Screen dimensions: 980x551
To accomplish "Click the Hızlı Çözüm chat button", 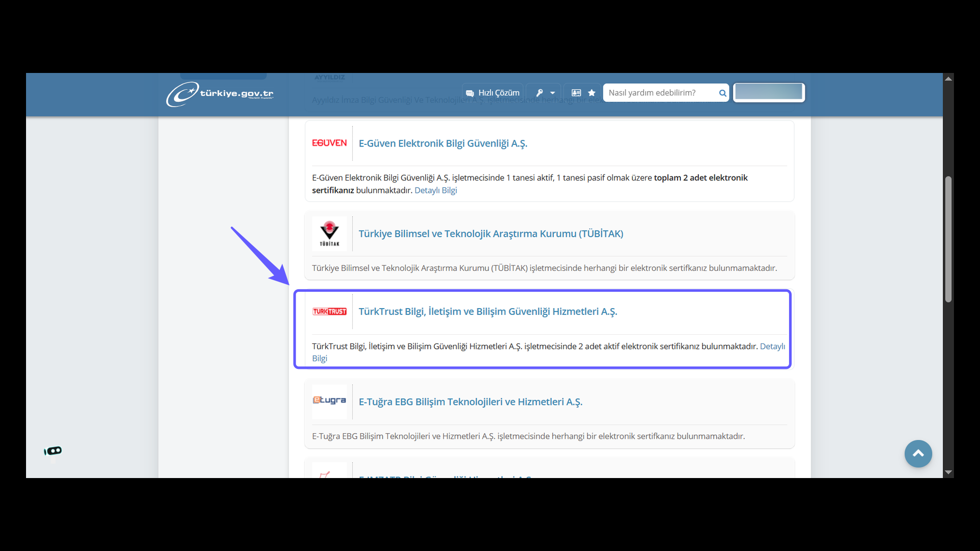I will coord(493,93).
